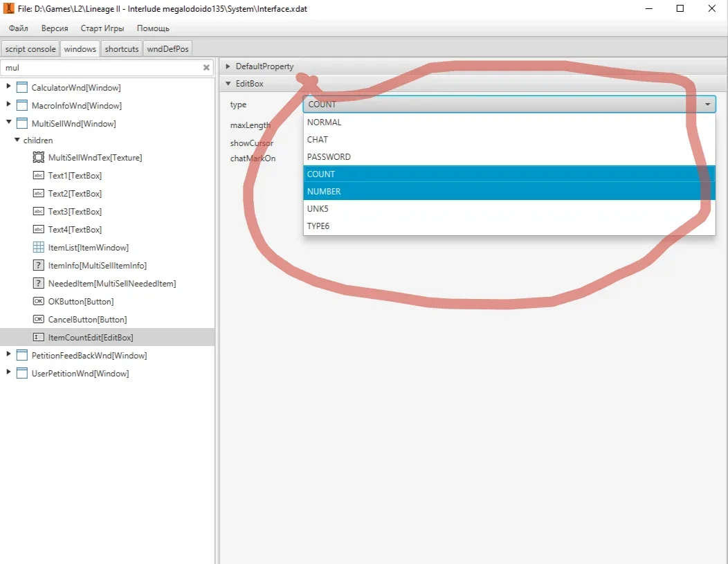Expand the UserPetitionWnd tree node
The height and width of the screenshot is (564, 728).
coord(8,372)
